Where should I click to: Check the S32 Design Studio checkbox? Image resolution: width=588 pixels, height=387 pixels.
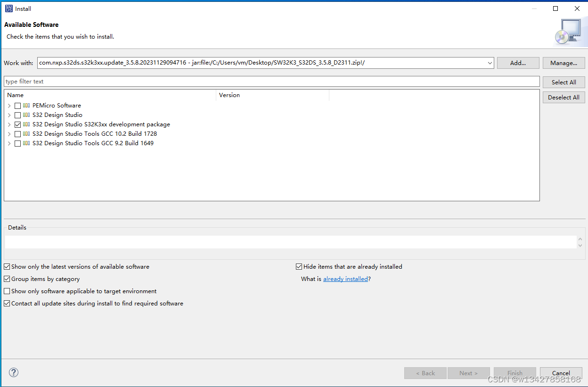click(x=18, y=115)
